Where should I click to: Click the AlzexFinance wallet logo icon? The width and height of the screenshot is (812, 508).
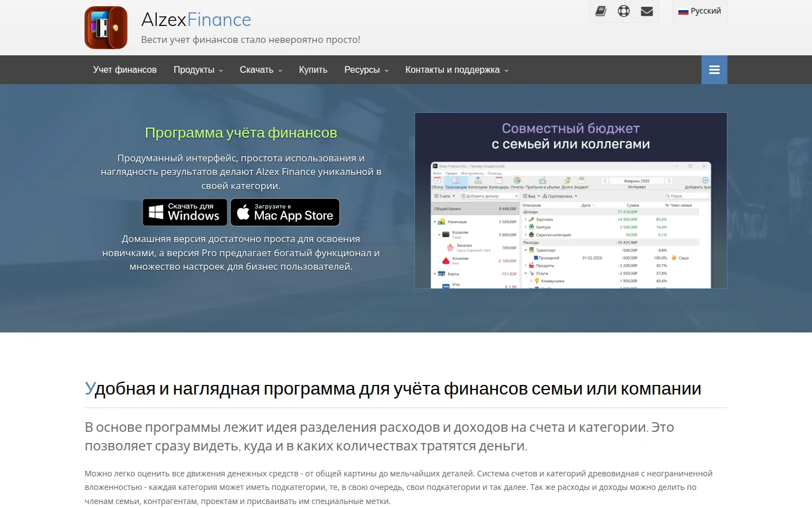pos(106,28)
